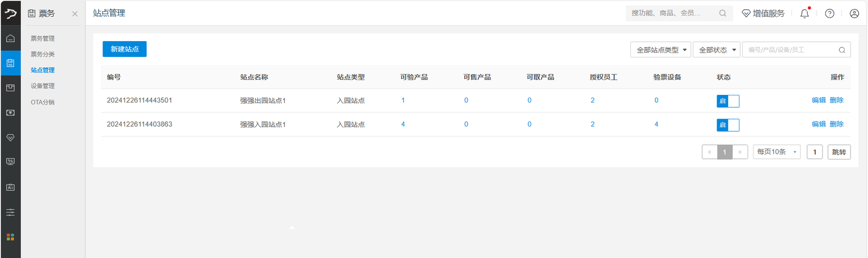Expand the 全部站点类型 dropdown
868x258 pixels.
[x=661, y=49]
